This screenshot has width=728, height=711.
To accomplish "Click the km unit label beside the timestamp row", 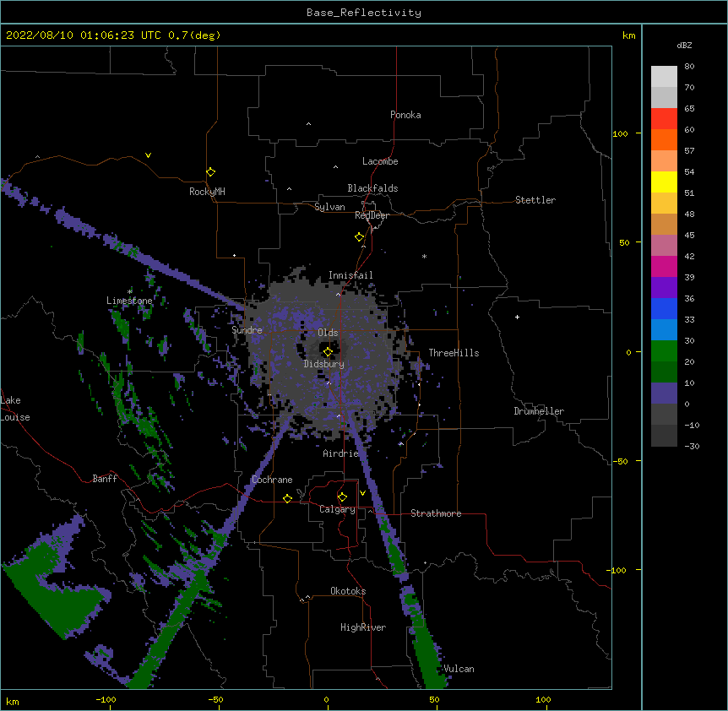I will [x=628, y=35].
